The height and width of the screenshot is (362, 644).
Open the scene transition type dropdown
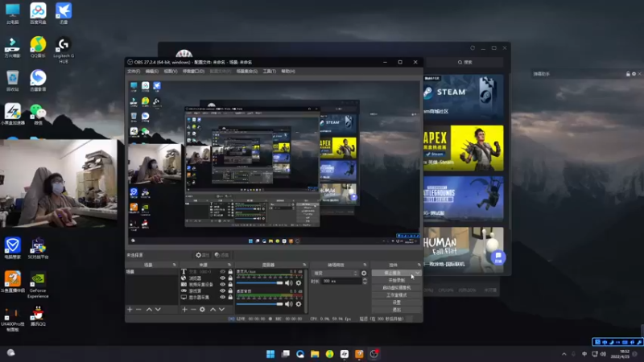click(x=335, y=273)
